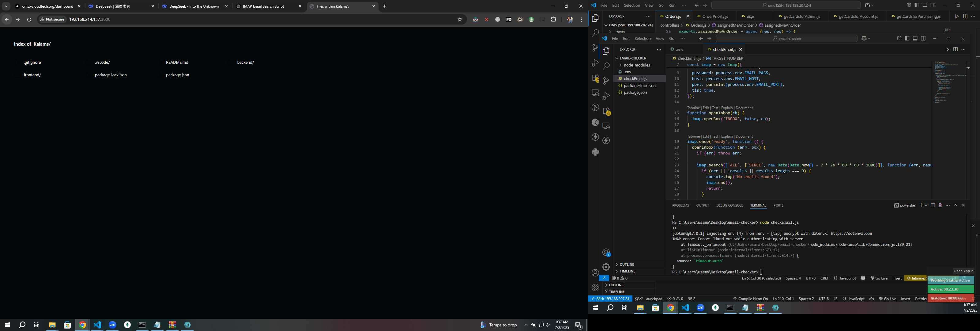The image size is (980, 331).
Task: Open Python icon in oms activity bar
Action: tap(595, 152)
